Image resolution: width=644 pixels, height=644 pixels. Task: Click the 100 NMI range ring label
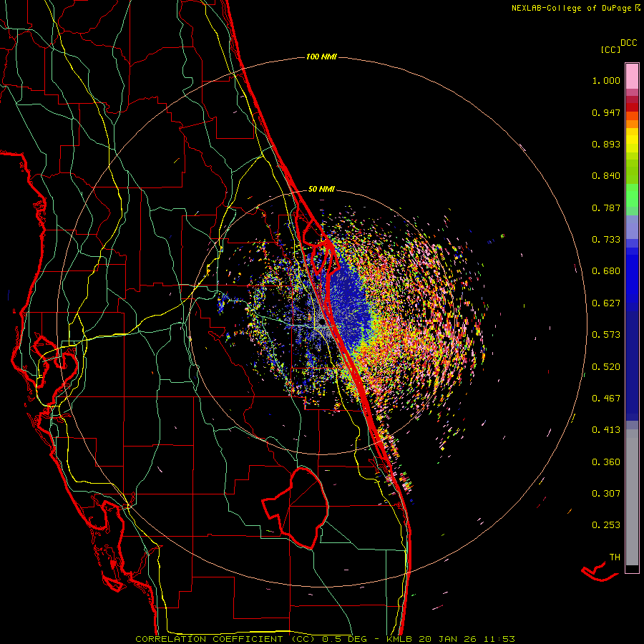(x=321, y=57)
